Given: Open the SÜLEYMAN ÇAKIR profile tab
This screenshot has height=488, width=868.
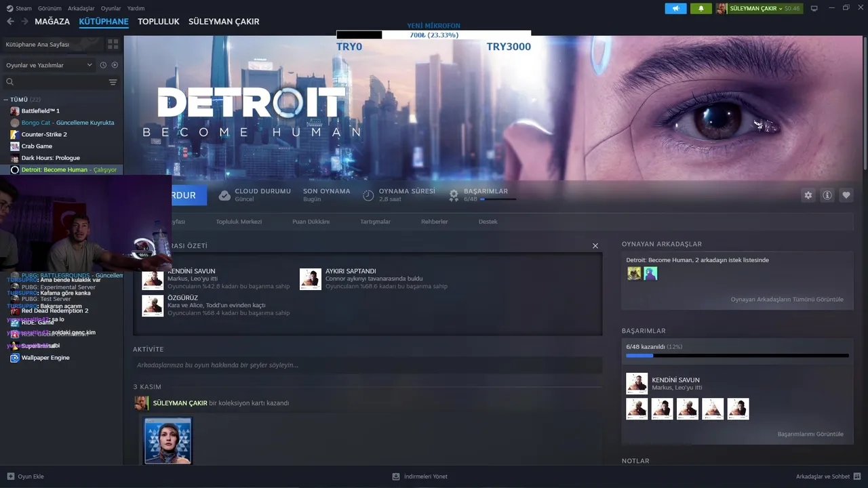Looking at the screenshot, I should (x=224, y=22).
